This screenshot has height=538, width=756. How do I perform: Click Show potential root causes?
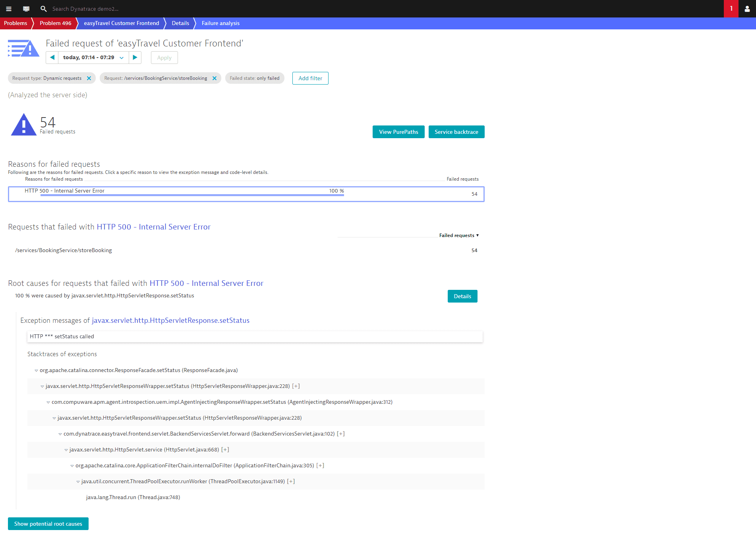click(48, 524)
